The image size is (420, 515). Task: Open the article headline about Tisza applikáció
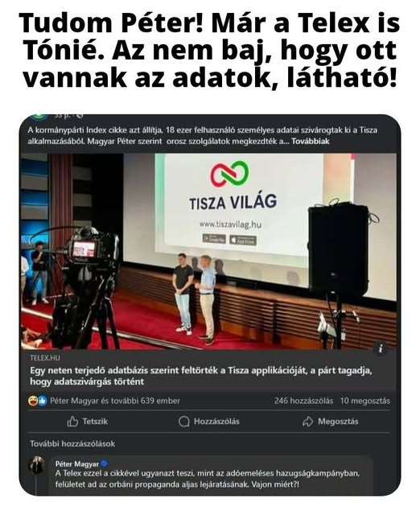[x=200, y=376]
